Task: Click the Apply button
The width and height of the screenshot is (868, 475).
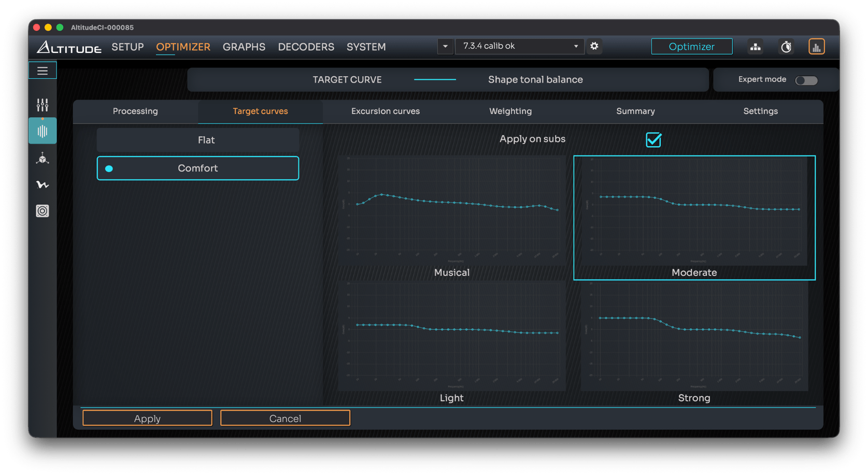Action: tap(147, 418)
